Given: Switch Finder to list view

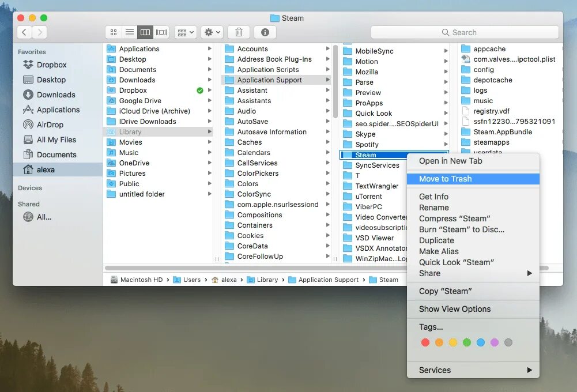Looking at the screenshot, I should click(x=130, y=32).
